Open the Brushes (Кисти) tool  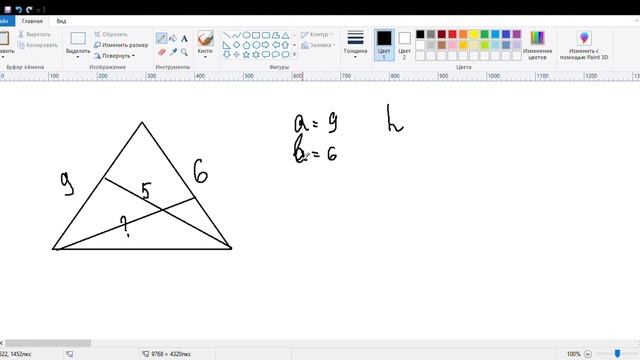coord(205,44)
